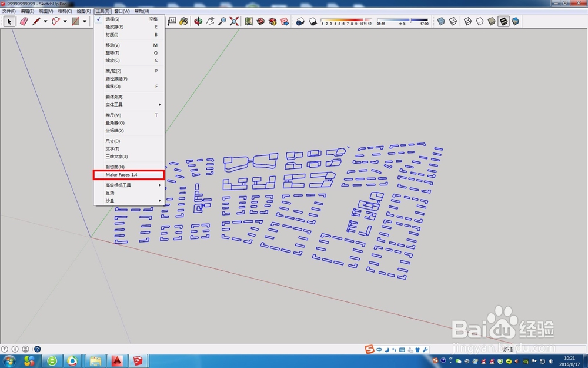588x368 pixels.
Task: Click the user sign-in status bar icon
Action: 25,349
